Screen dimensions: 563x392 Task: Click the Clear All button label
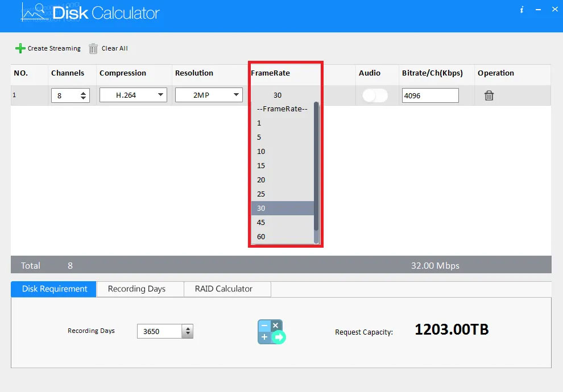point(114,48)
